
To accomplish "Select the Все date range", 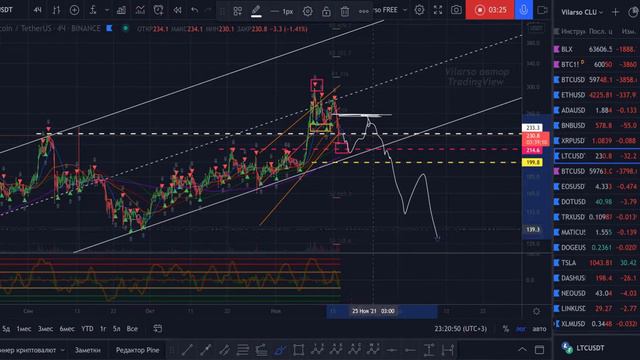I will [132, 329].
